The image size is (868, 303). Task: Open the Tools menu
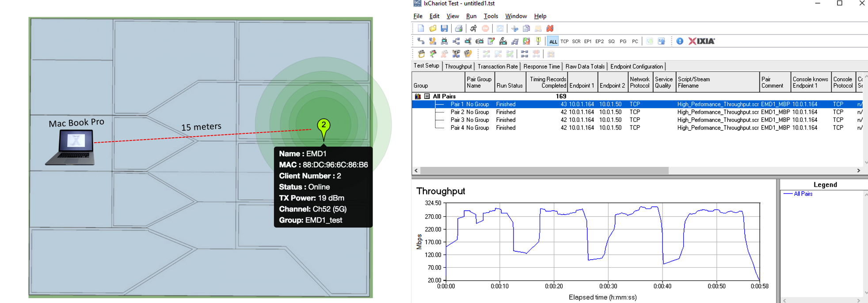(x=491, y=16)
